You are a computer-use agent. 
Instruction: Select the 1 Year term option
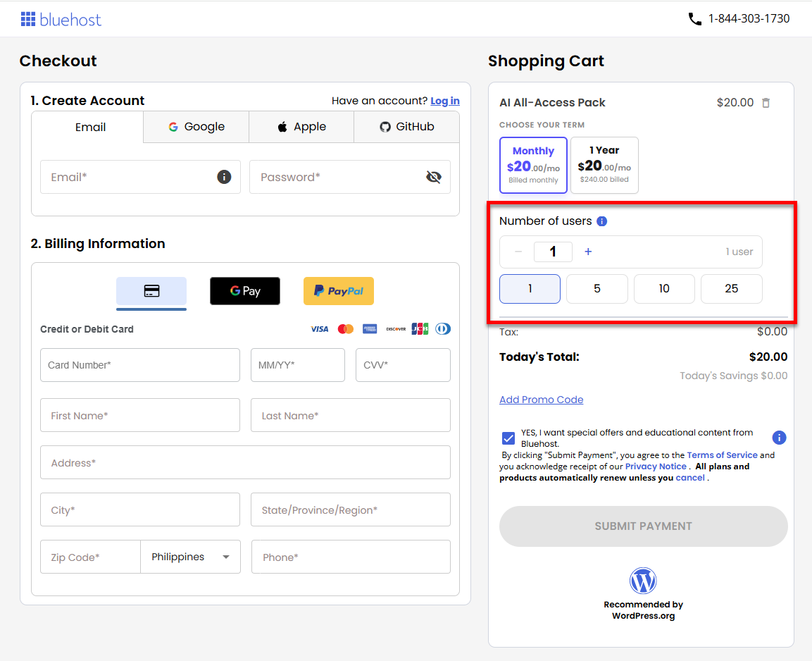coord(604,165)
